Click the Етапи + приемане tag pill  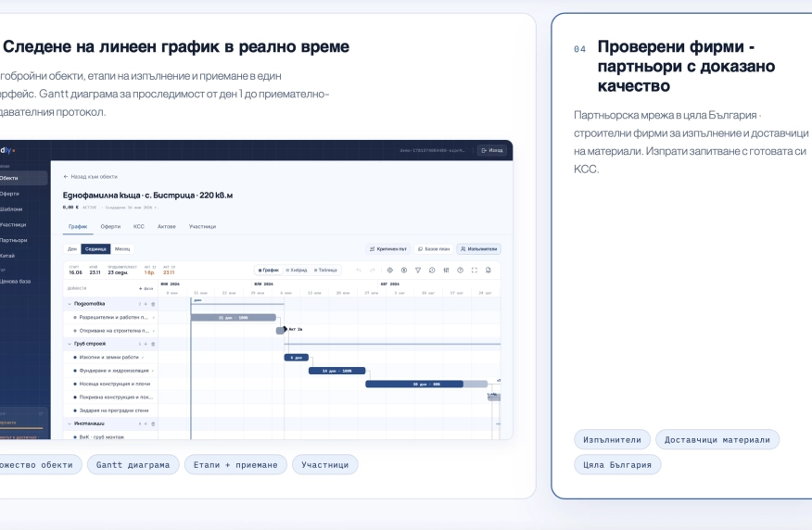(x=235, y=465)
